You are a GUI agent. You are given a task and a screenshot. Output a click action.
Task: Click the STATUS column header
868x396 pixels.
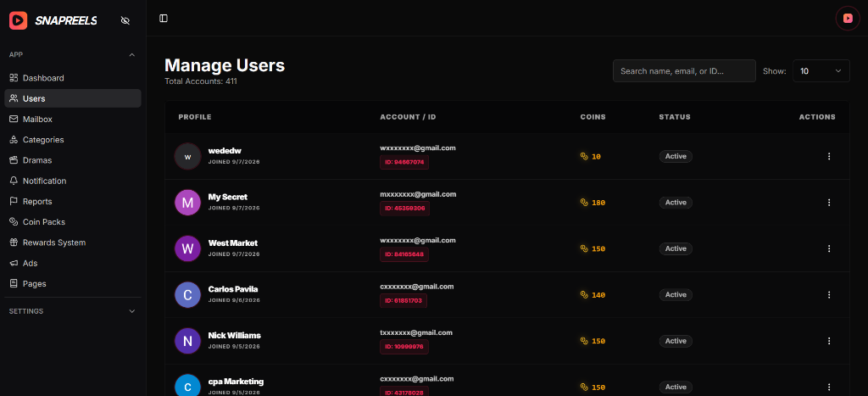675,117
